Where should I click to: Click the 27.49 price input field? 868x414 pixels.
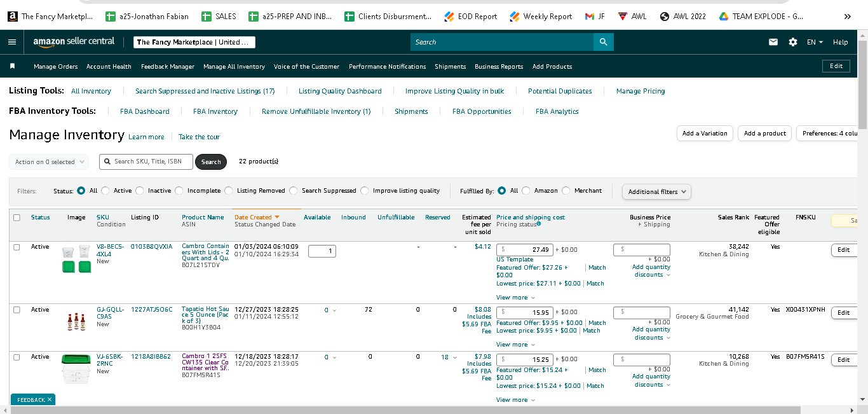[x=525, y=251]
